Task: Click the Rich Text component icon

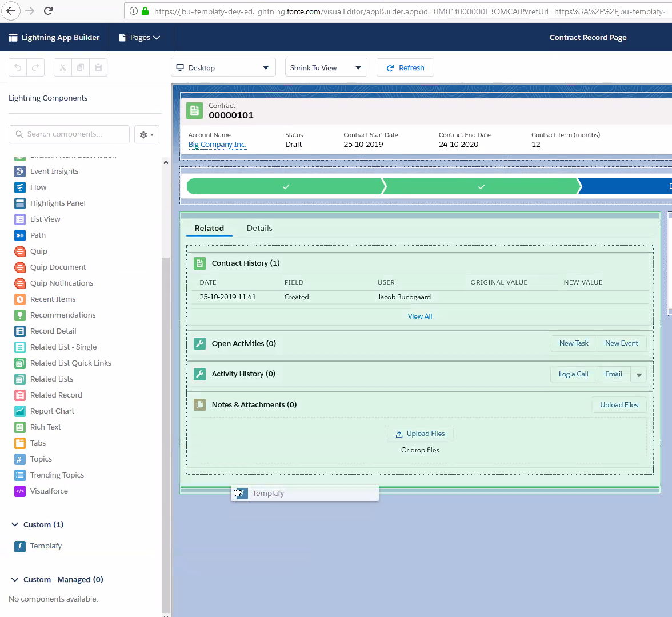Action: point(19,427)
